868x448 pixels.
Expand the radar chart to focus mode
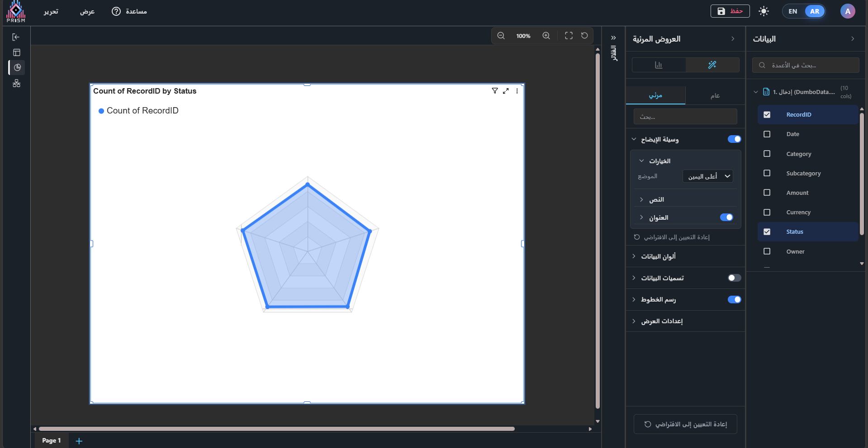point(506,91)
